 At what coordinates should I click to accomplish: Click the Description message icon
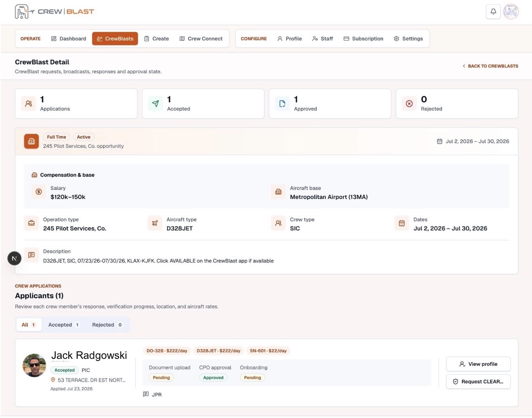31,255
